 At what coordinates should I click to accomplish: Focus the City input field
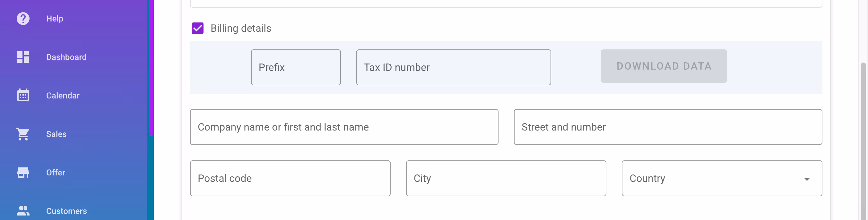506,178
